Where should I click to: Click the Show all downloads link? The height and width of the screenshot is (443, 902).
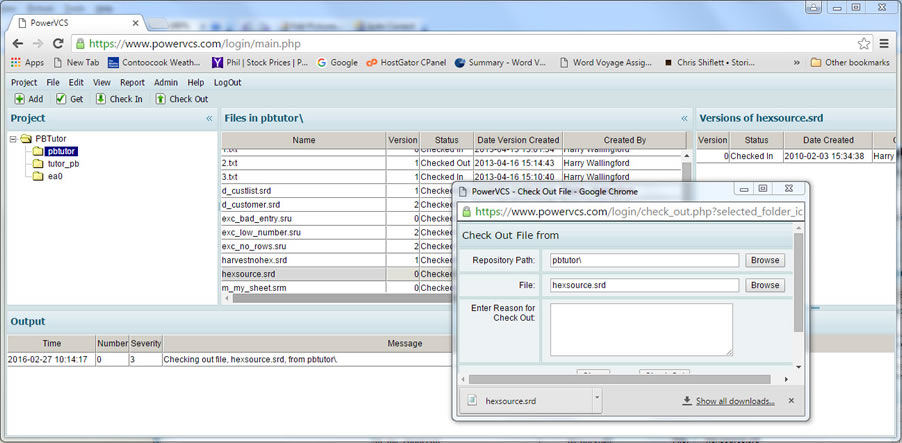pos(735,401)
